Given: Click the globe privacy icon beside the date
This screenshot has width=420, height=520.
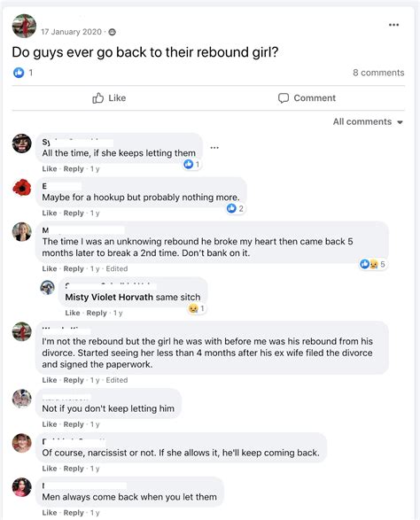Looking at the screenshot, I should 113,32.
